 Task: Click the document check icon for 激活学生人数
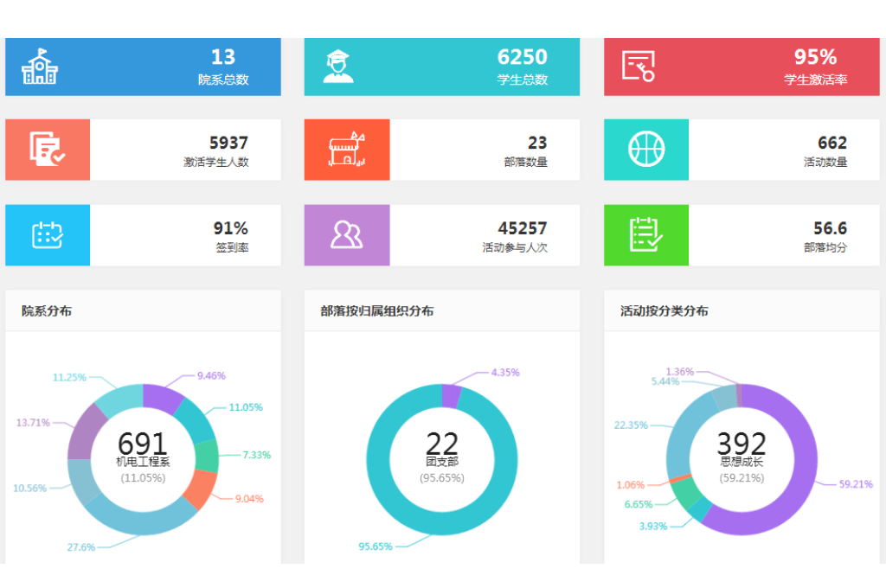(48, 149)
